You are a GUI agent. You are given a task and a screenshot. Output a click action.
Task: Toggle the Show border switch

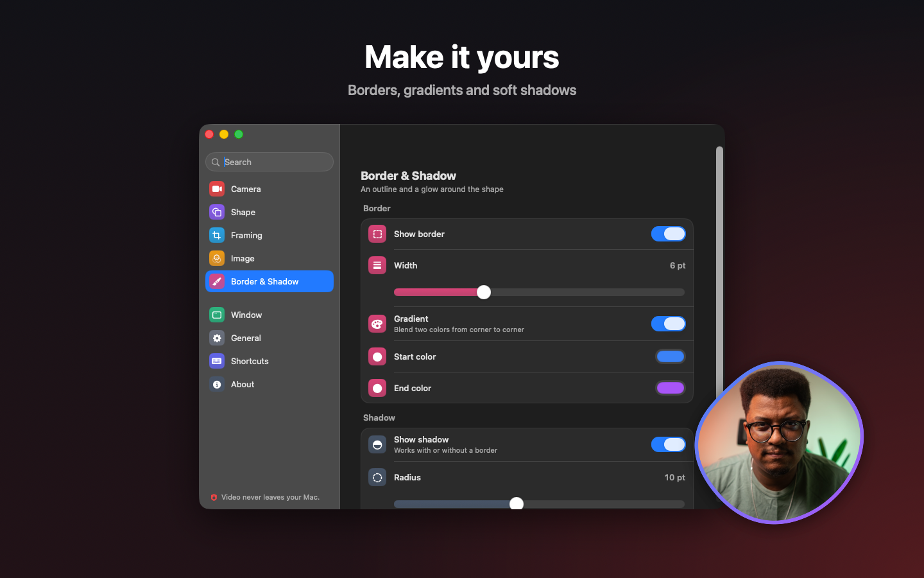(669, 234)
